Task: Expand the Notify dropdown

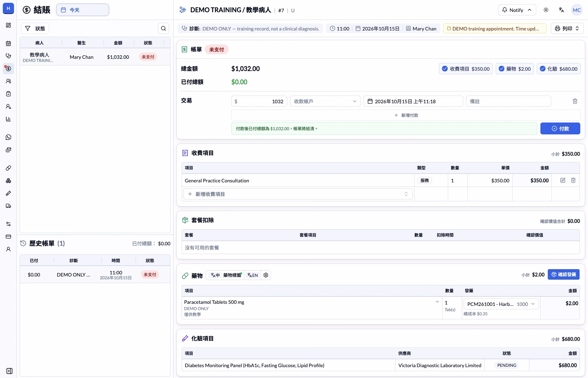Action: [517, 10]
